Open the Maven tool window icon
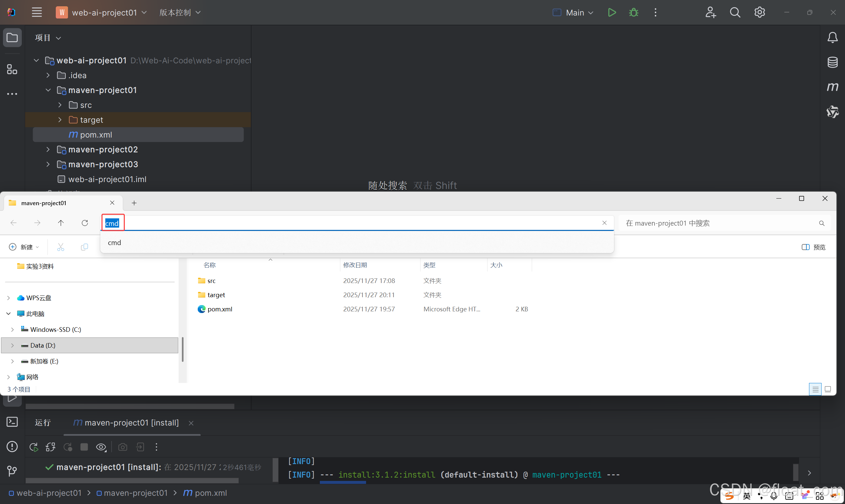Viewport: 845px width, 504px height. 832,87
